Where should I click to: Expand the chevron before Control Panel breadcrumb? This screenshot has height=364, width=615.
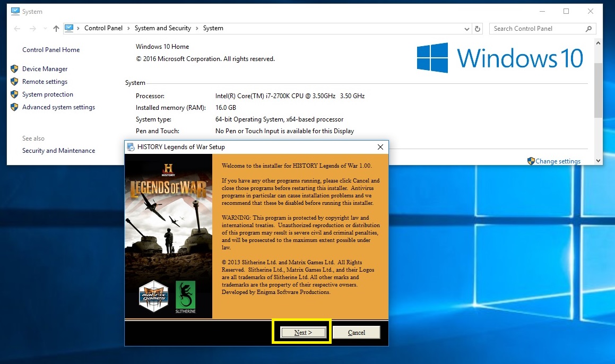(79, 28)
